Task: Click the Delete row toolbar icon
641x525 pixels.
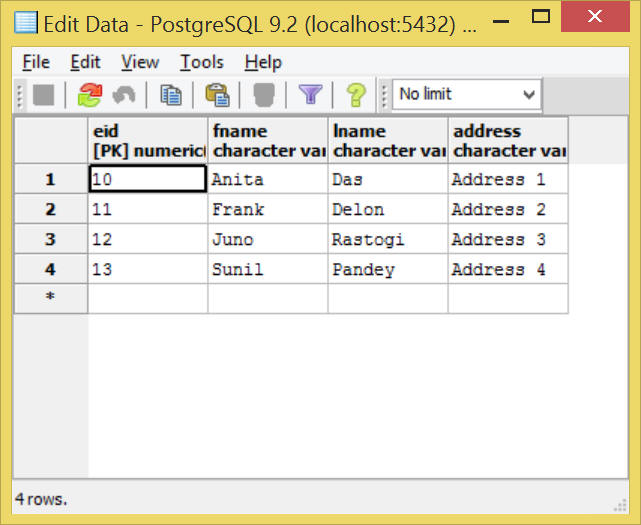Action: [x=264, y=95]
